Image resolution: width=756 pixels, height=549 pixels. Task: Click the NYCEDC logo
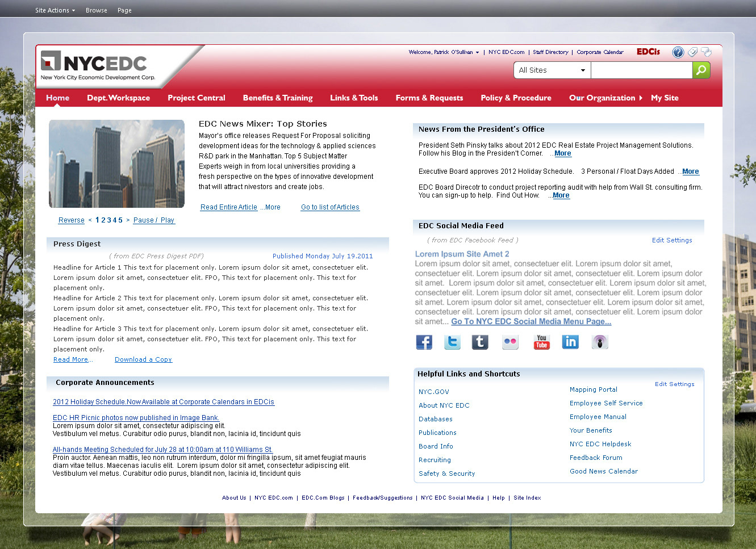[98, 66]
